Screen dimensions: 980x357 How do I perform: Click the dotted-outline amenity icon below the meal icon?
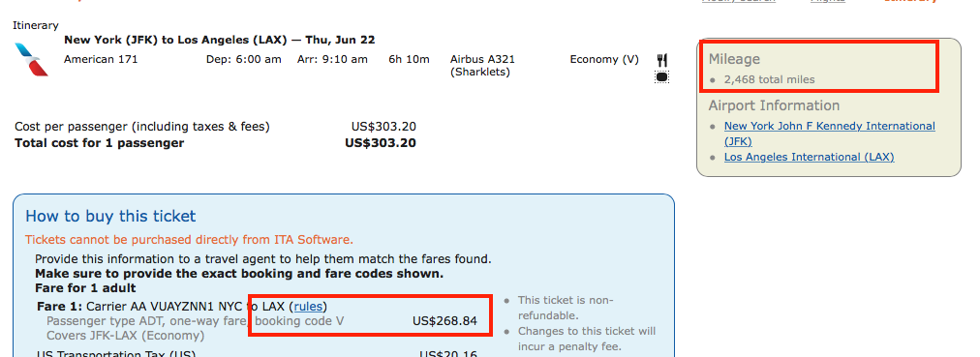[662, 76]
